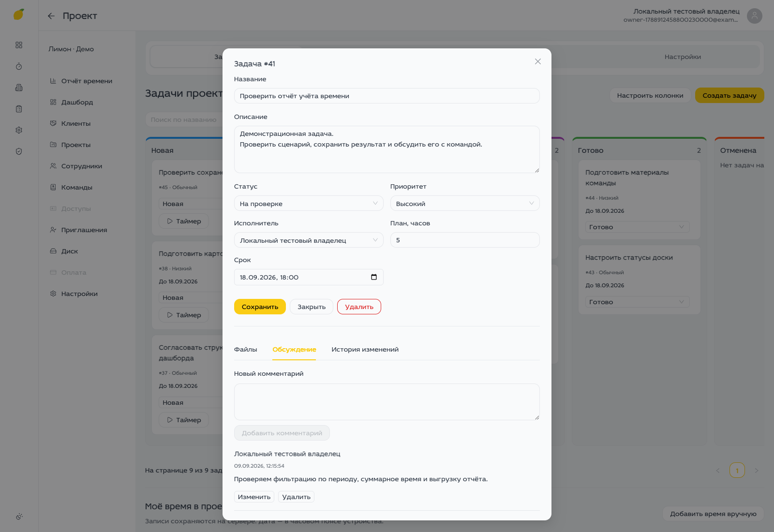Open Диск in sidebar
This screenshot has height=532, width=774.
tap(64, 251)
